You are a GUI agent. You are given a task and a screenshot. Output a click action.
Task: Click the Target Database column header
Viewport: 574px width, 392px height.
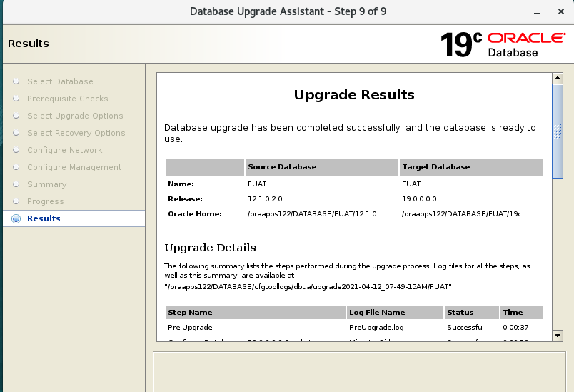point(471,167)
